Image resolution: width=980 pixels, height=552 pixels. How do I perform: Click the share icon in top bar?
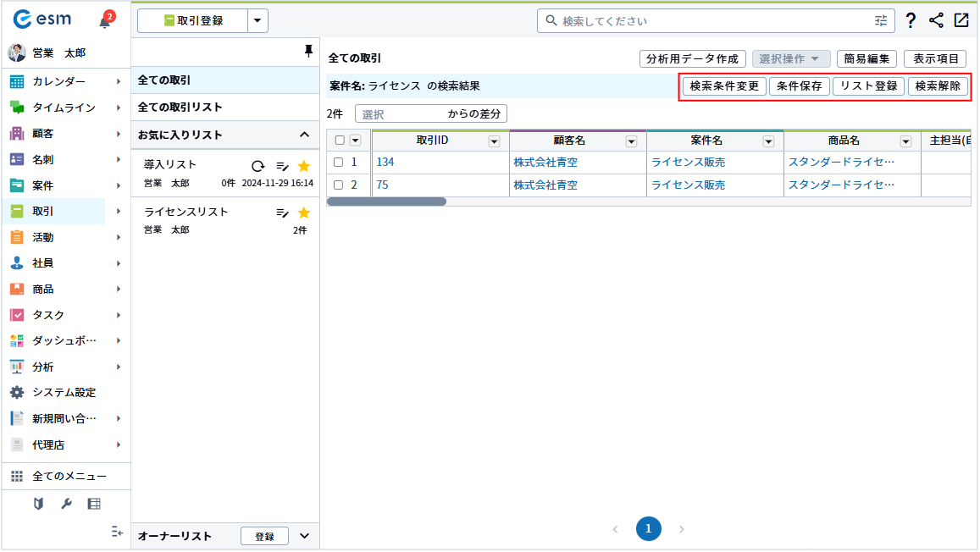[936, 21]
